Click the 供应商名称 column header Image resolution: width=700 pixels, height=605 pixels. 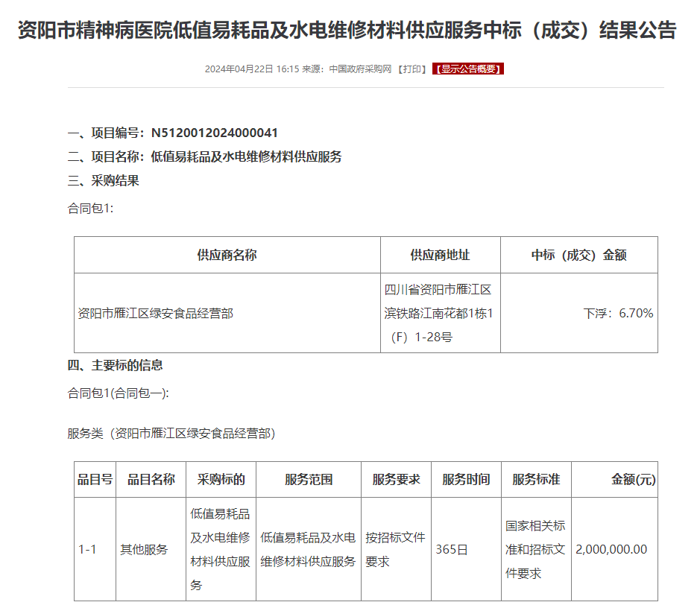pos(227,256)
